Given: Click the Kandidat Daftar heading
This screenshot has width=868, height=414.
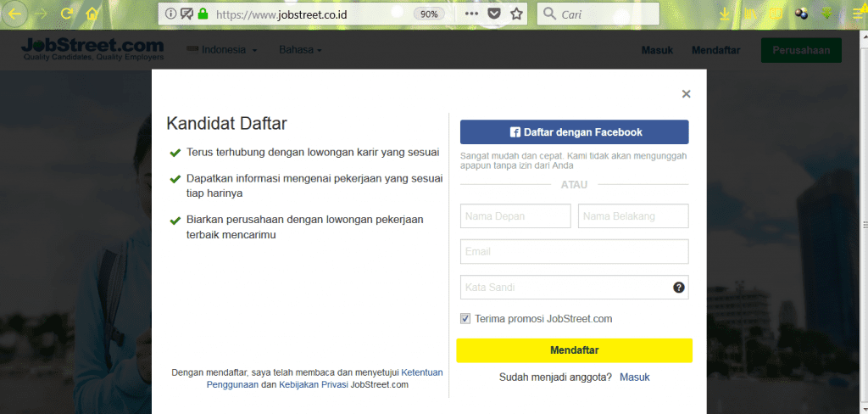Looking at the screenshot, I should pyautogui.click(x=226, y=123).
